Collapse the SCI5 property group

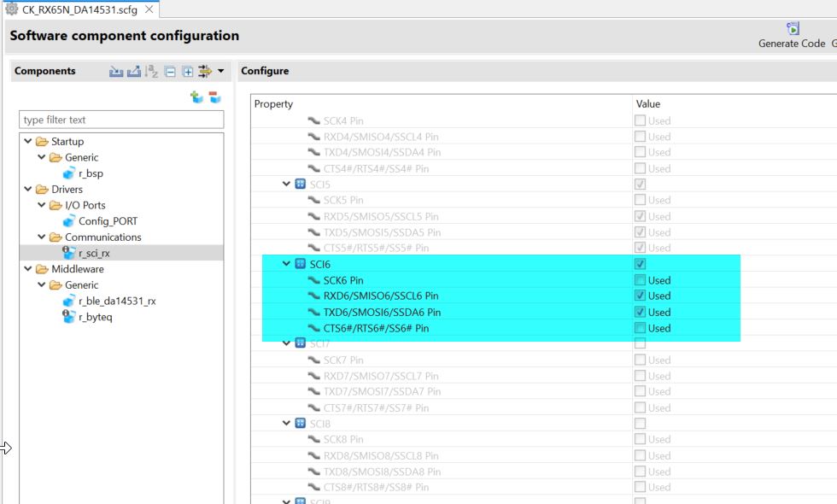coord(286,184)
